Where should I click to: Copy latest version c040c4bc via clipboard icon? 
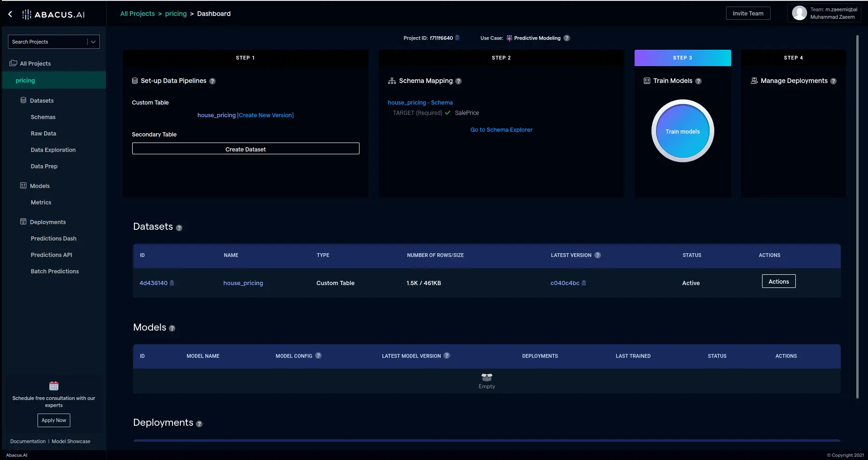(x=584, y=283)
